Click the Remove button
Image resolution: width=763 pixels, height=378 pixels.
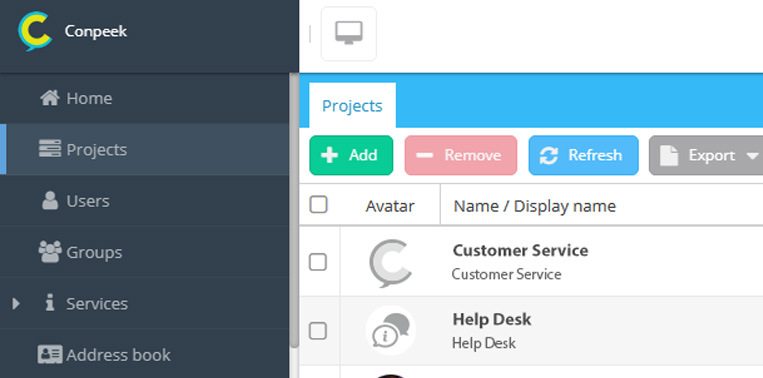click(x=461, y=155)
